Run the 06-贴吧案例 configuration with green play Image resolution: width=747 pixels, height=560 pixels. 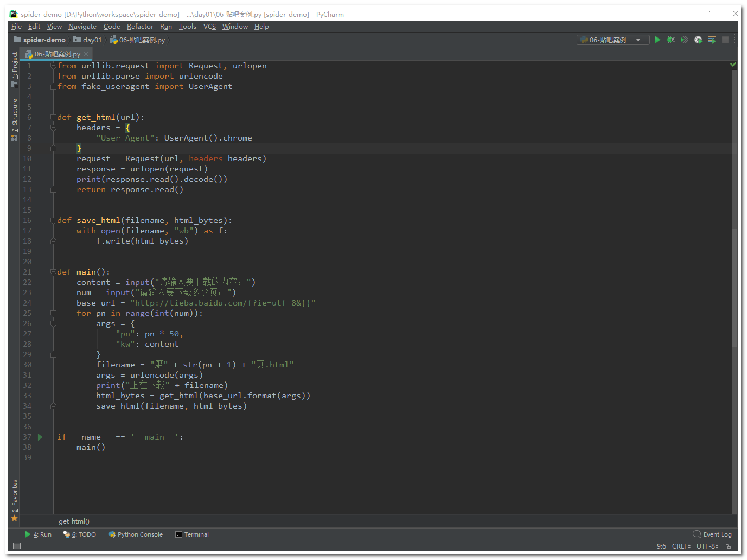[657, 40]
